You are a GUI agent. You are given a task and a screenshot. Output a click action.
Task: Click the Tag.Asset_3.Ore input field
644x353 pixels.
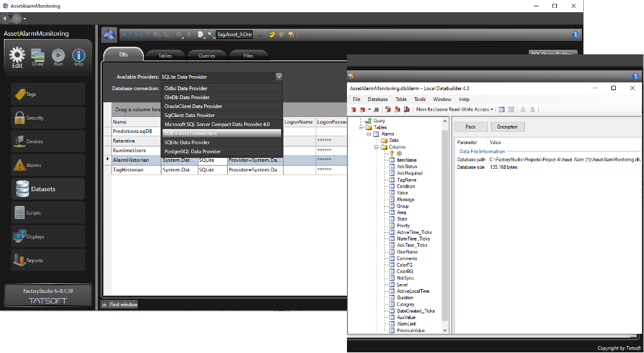tap(234, 35)
